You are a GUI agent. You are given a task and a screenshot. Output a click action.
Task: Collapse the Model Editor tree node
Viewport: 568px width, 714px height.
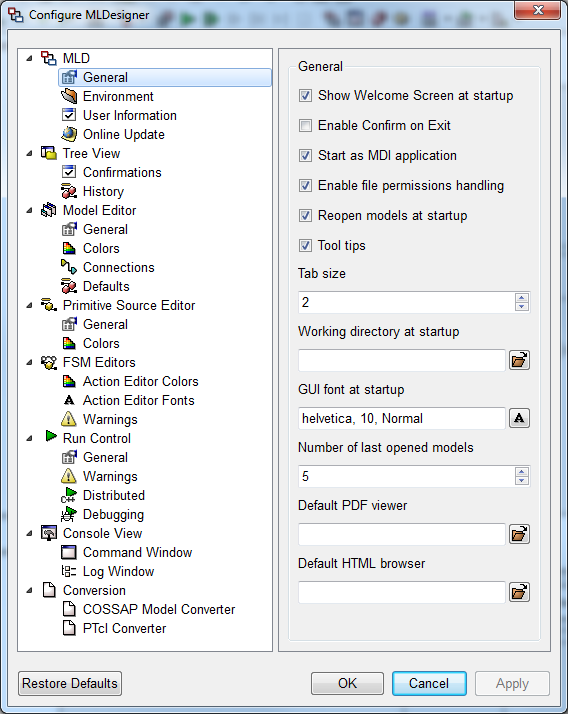click(30, 210)
